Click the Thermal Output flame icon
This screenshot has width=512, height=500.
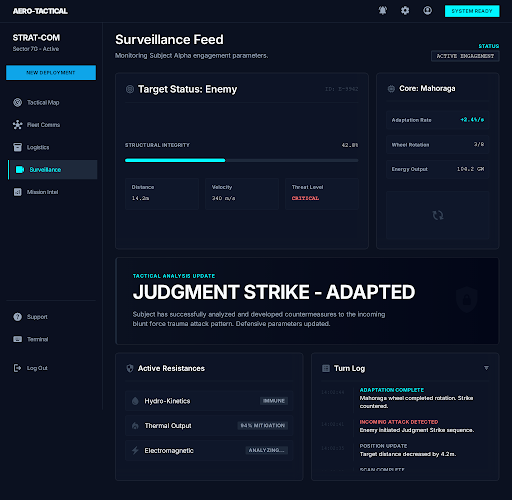coord(135,426)
